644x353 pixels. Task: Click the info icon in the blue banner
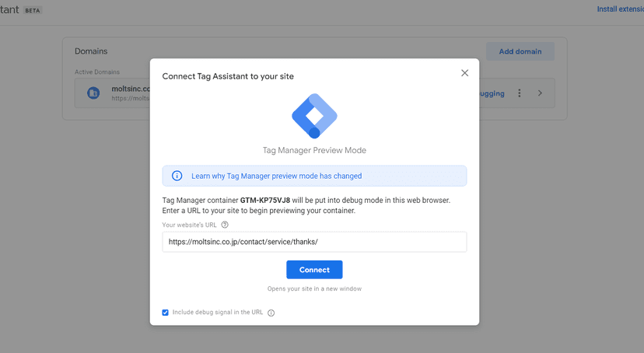tap(177, 176)
